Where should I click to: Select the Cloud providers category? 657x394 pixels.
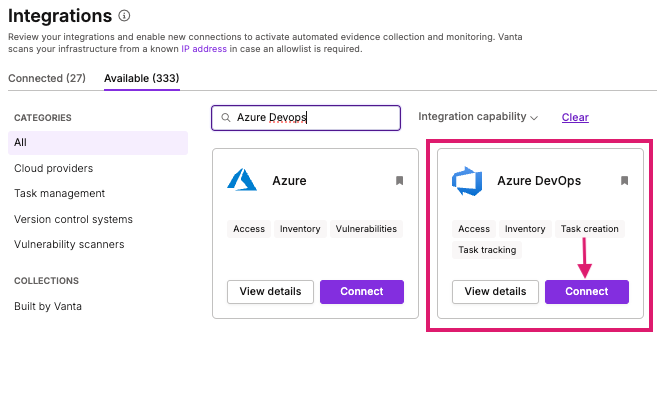coord(54,168)
